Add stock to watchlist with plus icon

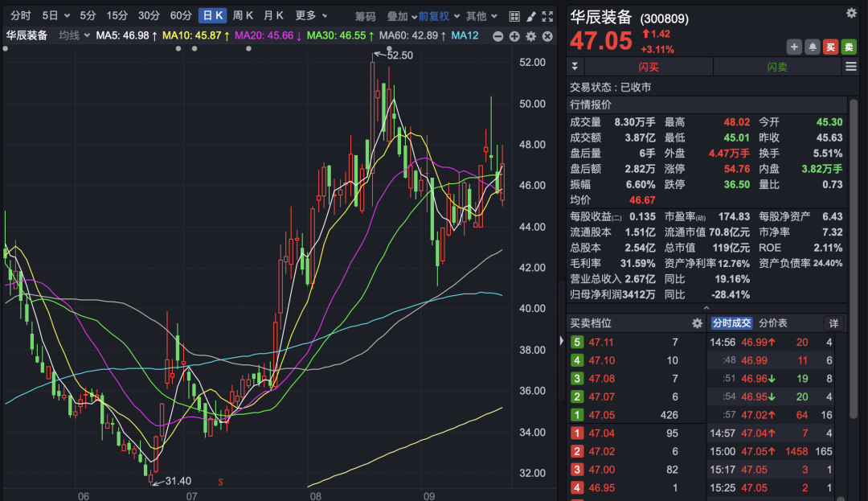[794, 47]
